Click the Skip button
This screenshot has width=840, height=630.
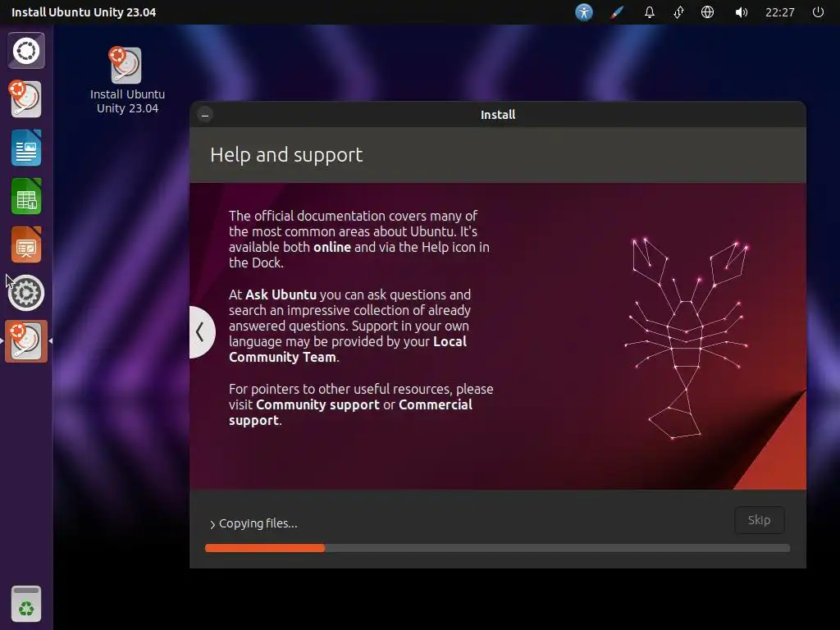759,520
